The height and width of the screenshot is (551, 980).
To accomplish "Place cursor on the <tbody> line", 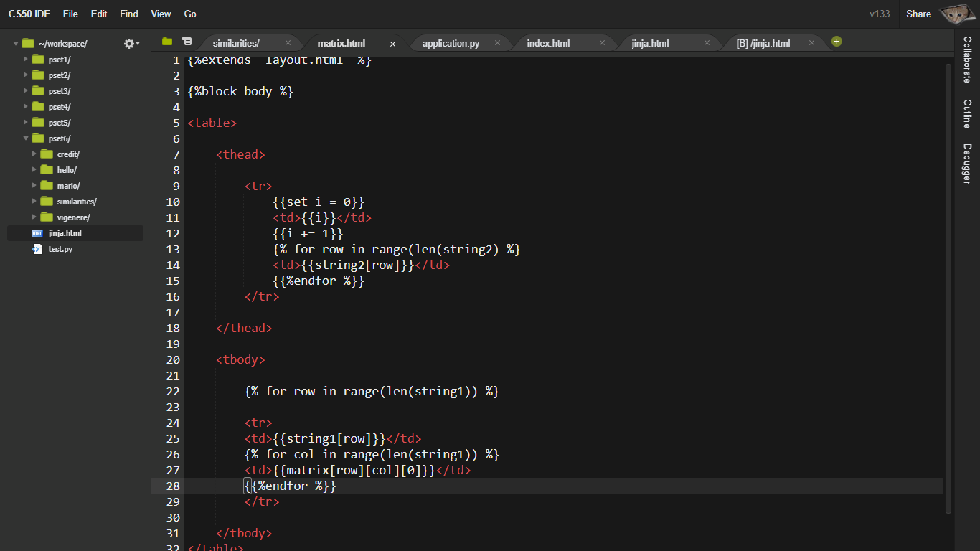I will pos(240,359).
